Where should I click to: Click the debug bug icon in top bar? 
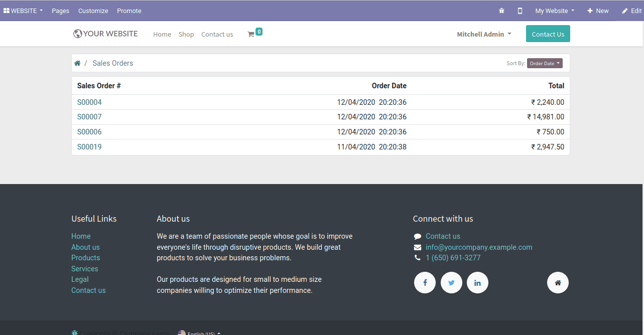click(x=501, y=11)
